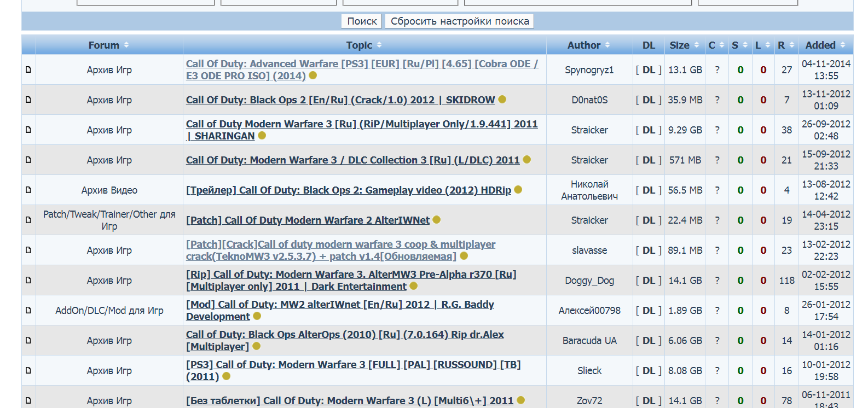Sort by the Topic column header
868x408 pixels.
(x=363, y=45)
